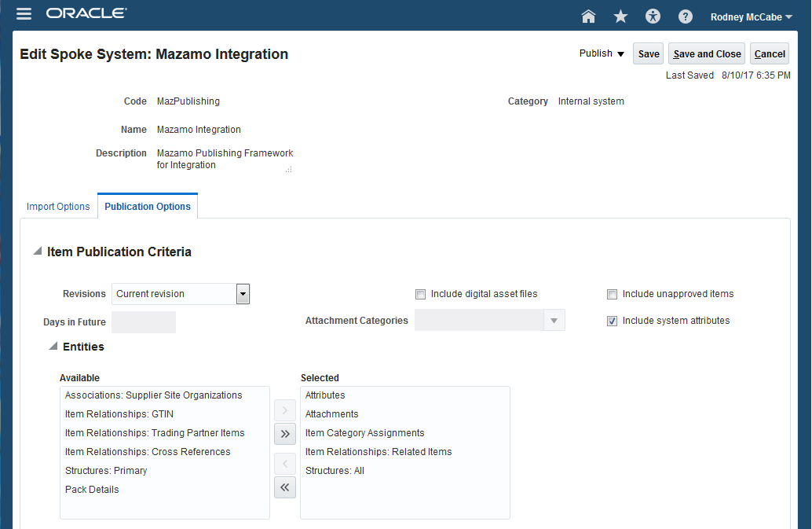Open Favorites star icon

(x=620, y=17)
